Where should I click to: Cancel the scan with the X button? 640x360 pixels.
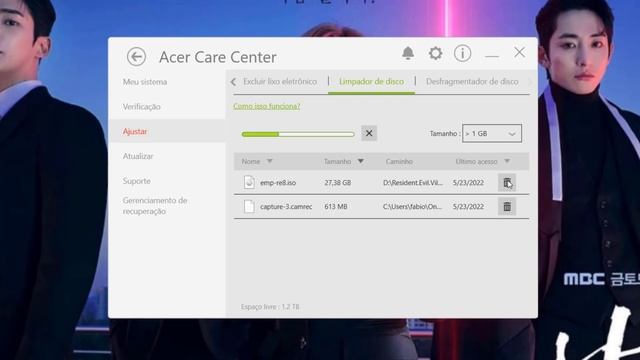(369, 133)
